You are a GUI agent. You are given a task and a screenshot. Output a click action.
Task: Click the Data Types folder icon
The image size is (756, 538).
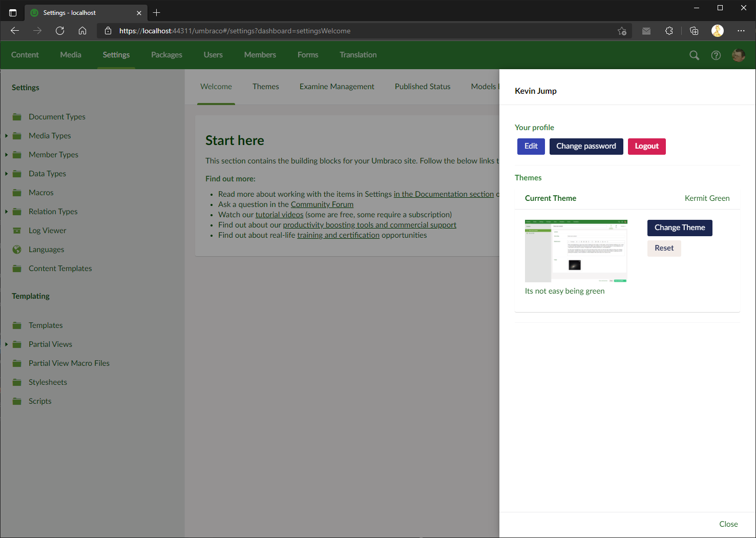[17, 174]
